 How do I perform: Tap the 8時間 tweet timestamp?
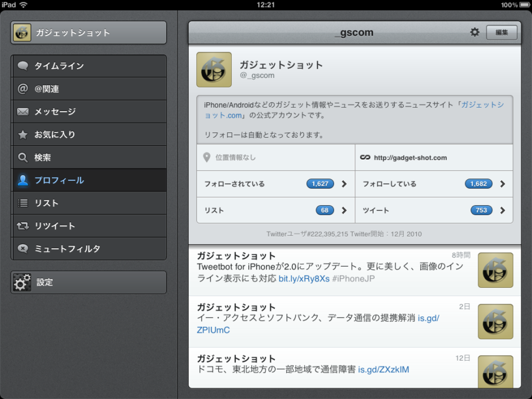(461, 255)
